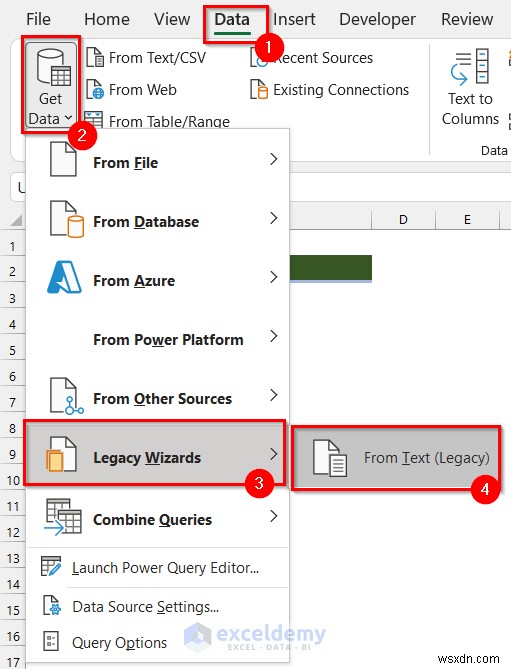The image size is (511, 669).
Task: Click Text to Columns label
Action: 470,109
